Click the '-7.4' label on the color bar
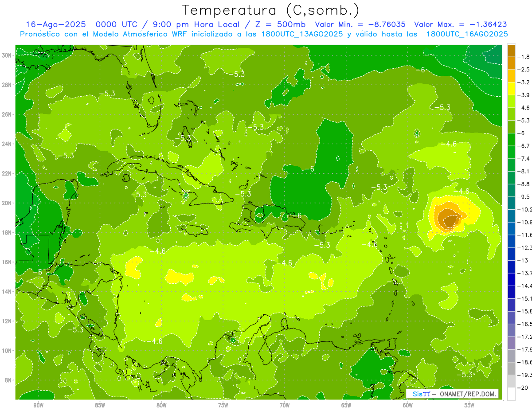532x411 pixels. tap(524, 159)
